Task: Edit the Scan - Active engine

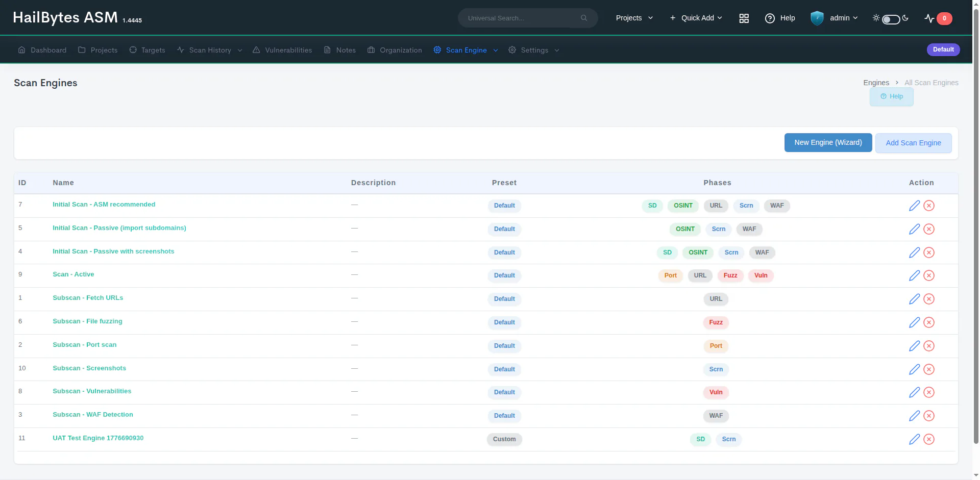Action: 914,275
